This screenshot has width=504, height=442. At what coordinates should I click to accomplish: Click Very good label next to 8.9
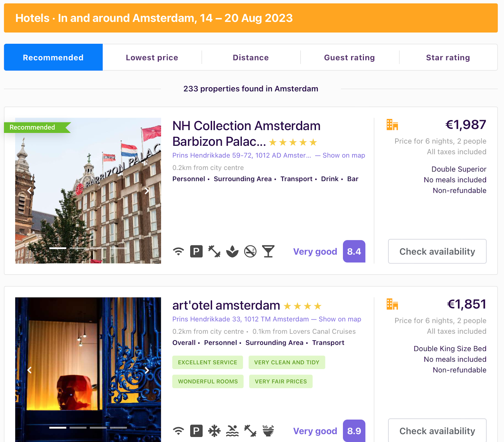[315, 431]
